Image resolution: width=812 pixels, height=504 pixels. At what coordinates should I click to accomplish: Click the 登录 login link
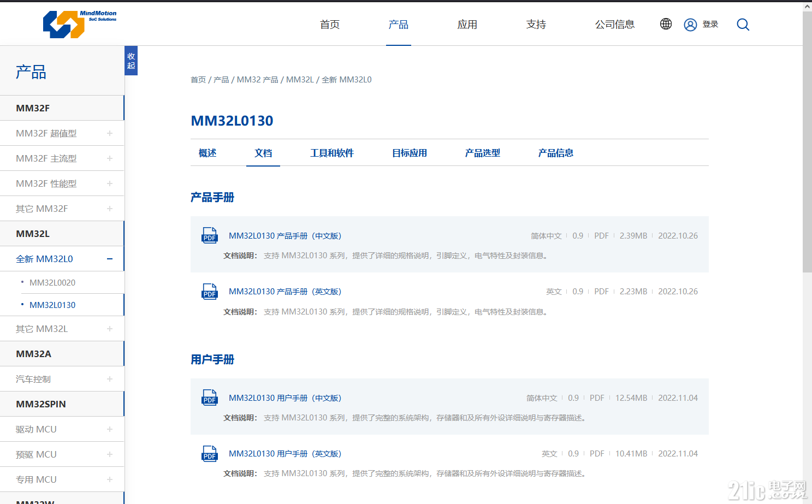pyautogui.click(x=710, y=24)
